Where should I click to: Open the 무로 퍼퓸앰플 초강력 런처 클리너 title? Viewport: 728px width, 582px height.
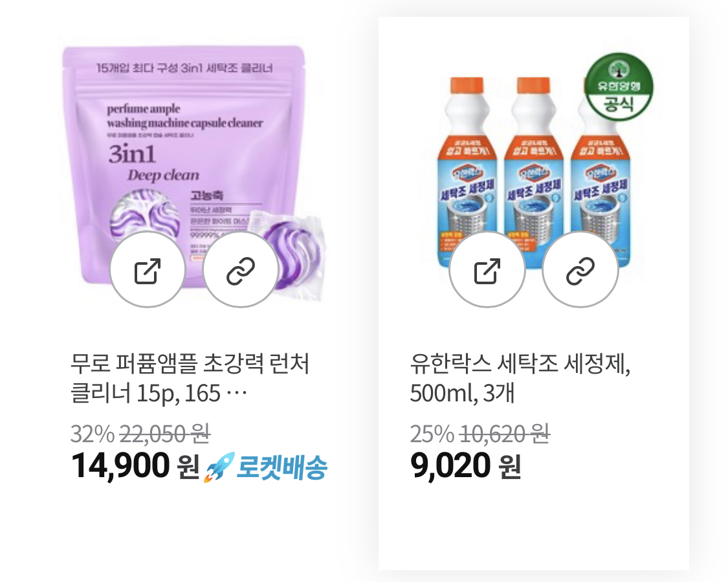[x=190, y=377]
